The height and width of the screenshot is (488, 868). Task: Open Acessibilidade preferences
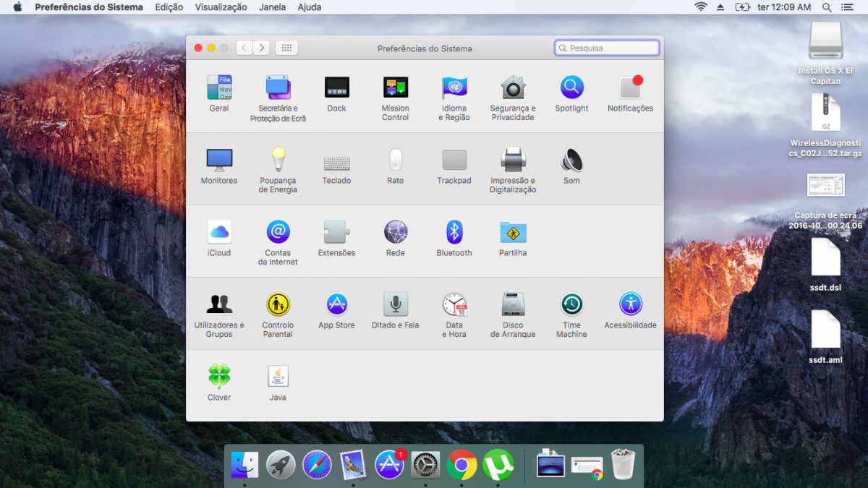(630, 304)
